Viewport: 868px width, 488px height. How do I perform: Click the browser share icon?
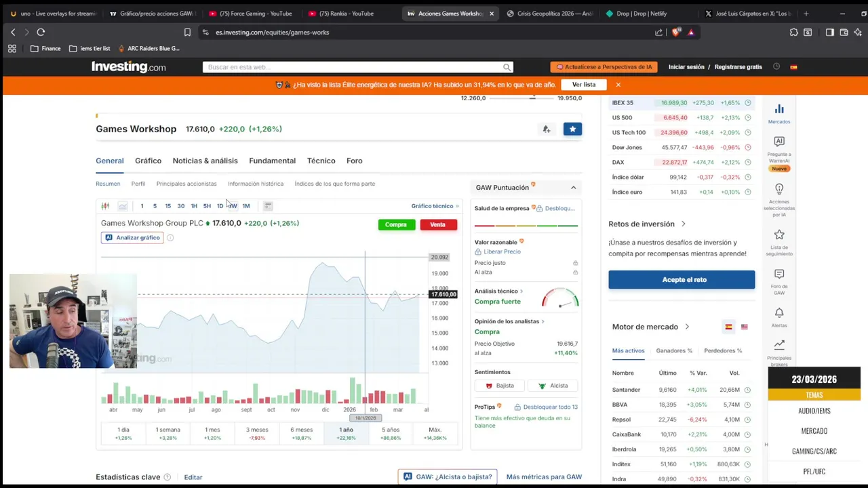(658, 32)
